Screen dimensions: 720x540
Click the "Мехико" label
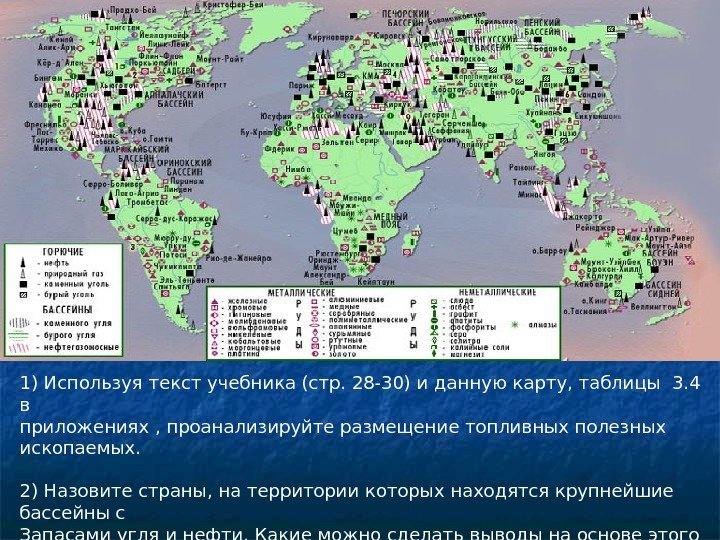[x=48, y=148]
